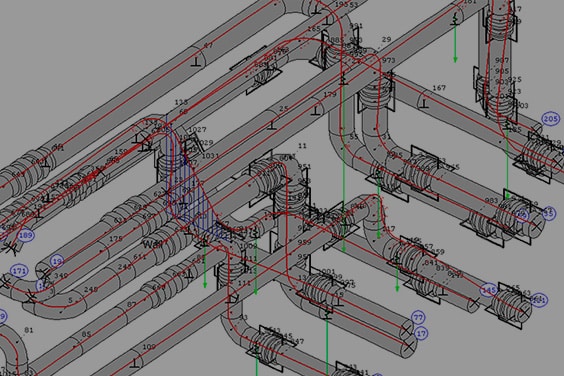564x376 pixels.
Task: Select node number label 25 on pipe
Action: click(x=284, y=108)
